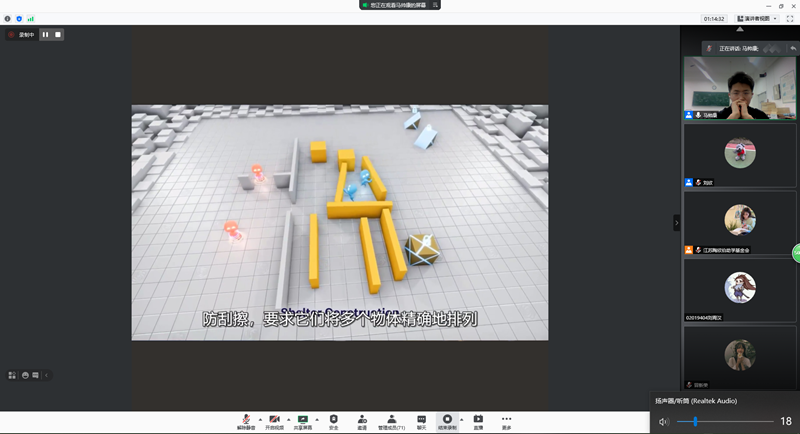Open the Security (安全) options
Viewport: 800px width, 434px height.
[x=334, y=419]
